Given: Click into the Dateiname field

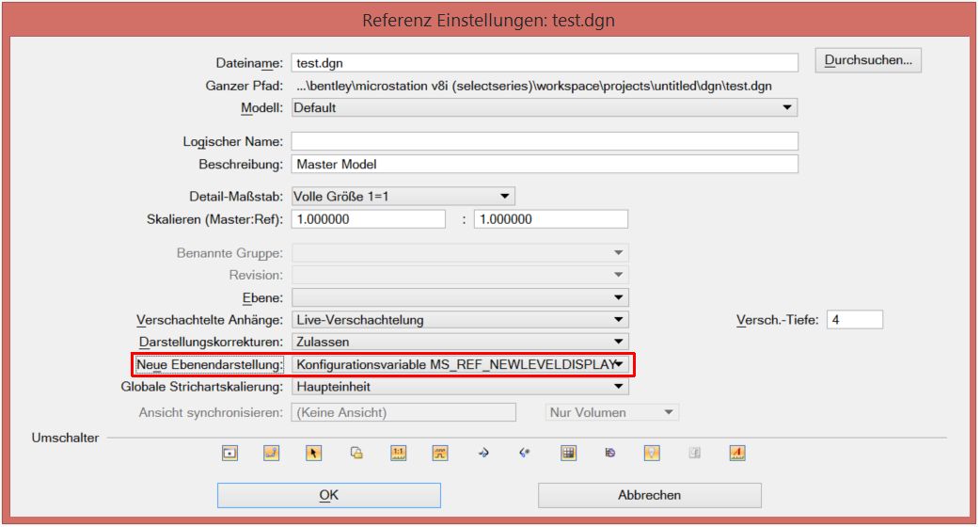Looking at the screenshot, I should coord(545,63).
